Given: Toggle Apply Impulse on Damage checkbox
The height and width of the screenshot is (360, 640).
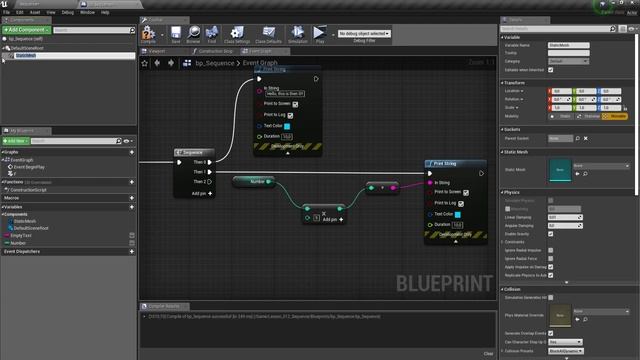Looking at the screenshot, I should pyautogui.click(x=551, y=267).
